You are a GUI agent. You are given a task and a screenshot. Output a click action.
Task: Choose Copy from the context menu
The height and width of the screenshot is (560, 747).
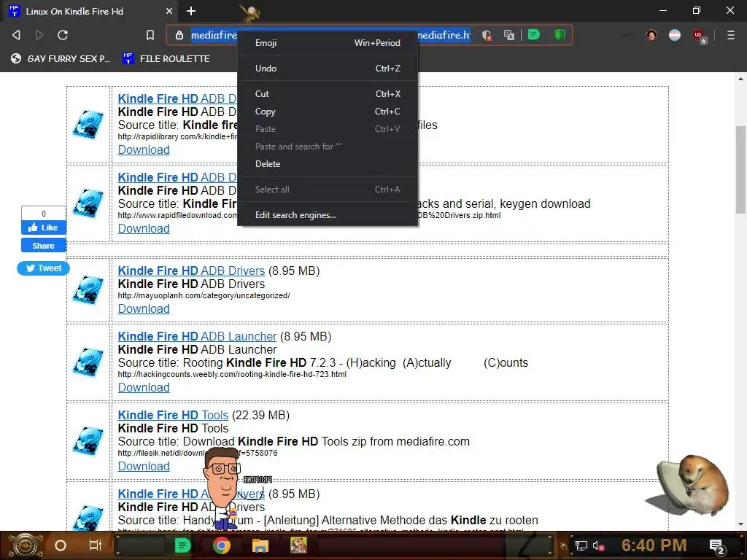[328, 112]
